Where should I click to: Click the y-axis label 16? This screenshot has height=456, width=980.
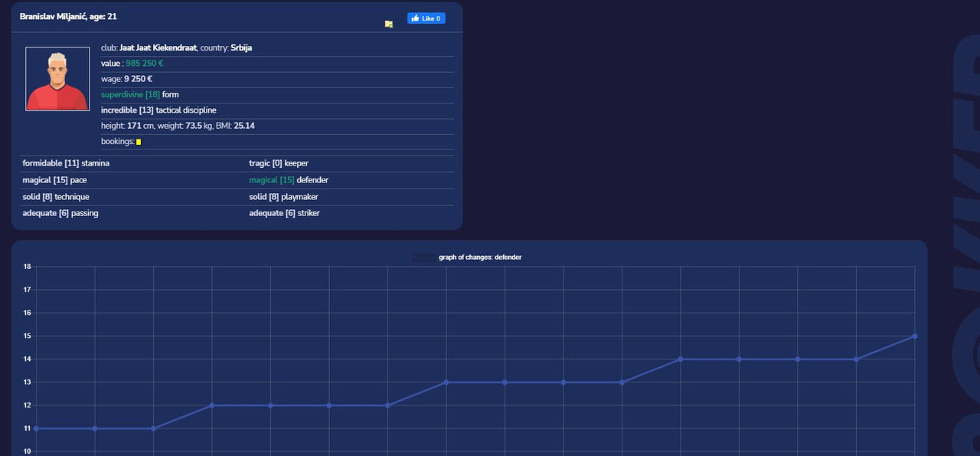[27, 313]
